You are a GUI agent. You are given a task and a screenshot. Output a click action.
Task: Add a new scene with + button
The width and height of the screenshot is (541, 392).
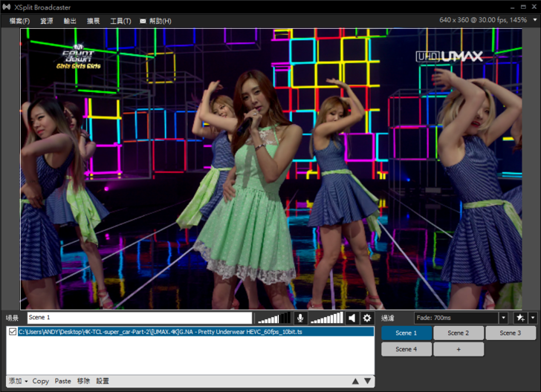click(459, 349)
